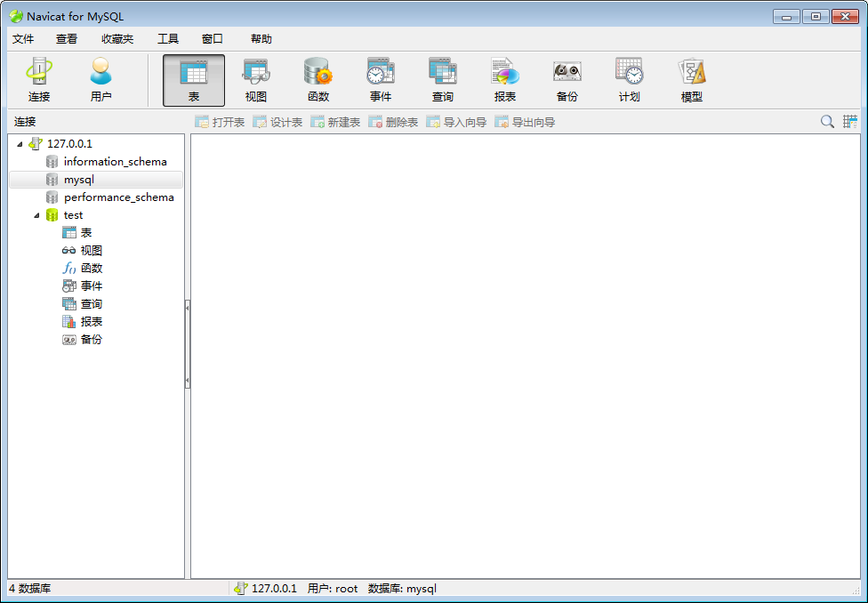This screenshot has width=868, height=603.
Task: Maximize the Navicat for MySQL window
Action: [x=816, y=17]
